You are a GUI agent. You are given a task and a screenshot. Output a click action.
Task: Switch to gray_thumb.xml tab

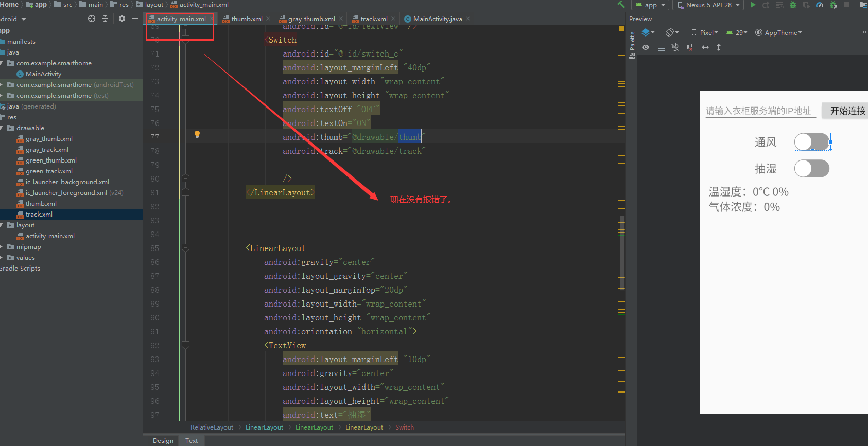click(x=311, y=19)
